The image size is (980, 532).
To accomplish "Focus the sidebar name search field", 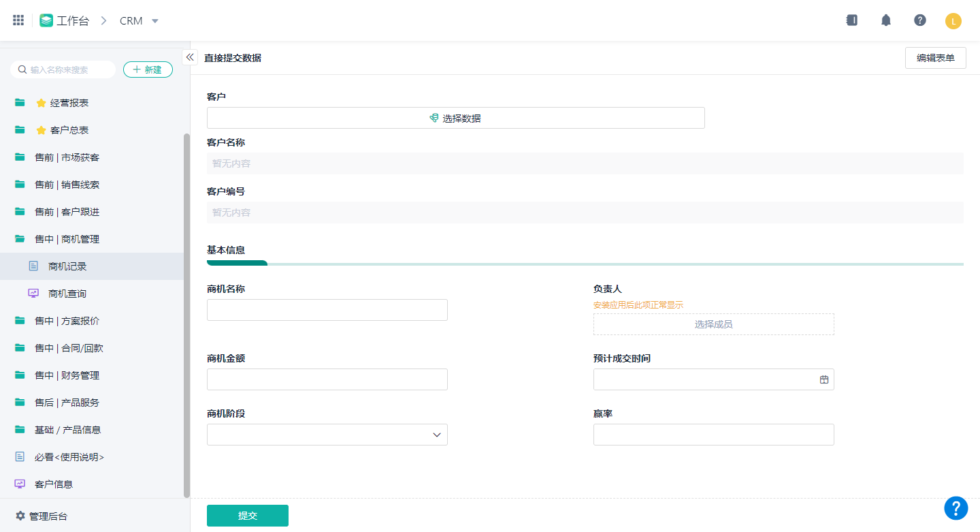I will [63, 69].
